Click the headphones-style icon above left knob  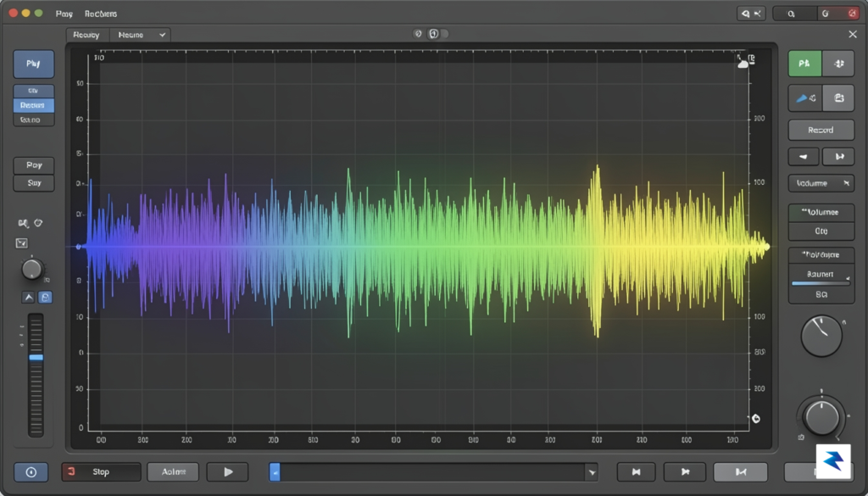23,223
